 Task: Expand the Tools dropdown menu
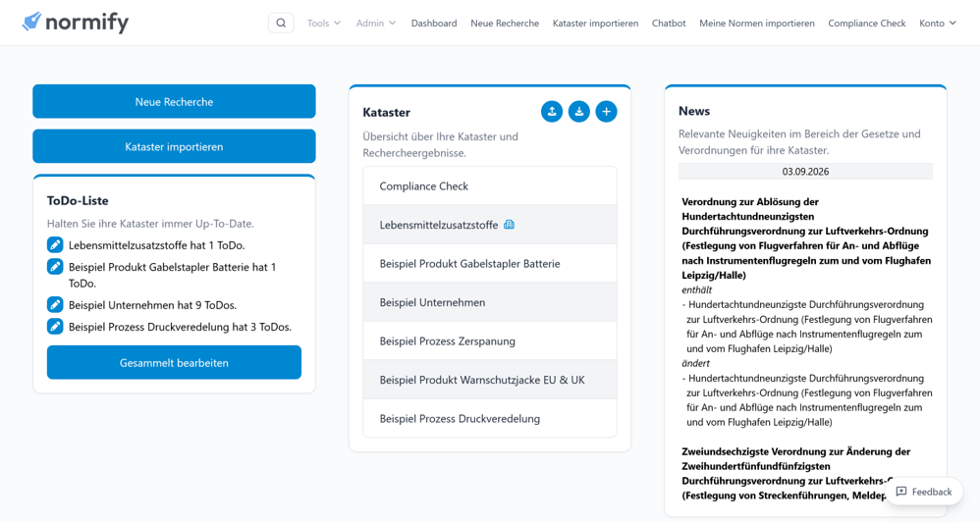(324, 24)
